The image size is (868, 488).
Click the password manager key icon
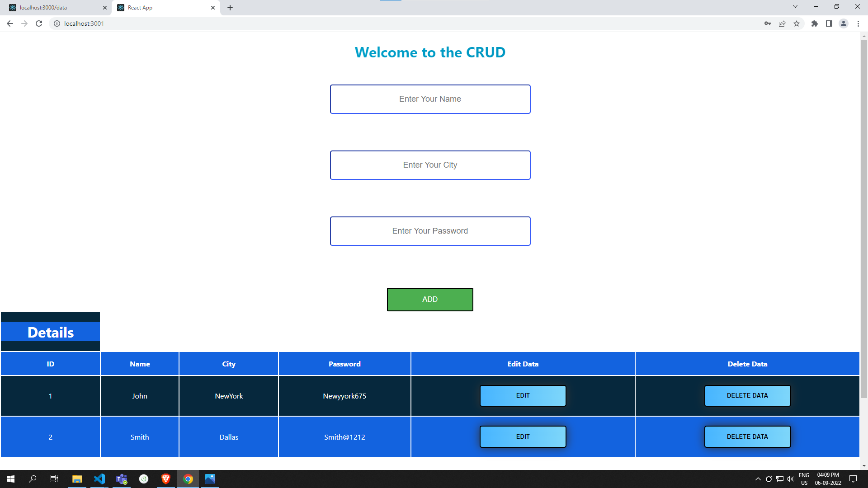768,23
